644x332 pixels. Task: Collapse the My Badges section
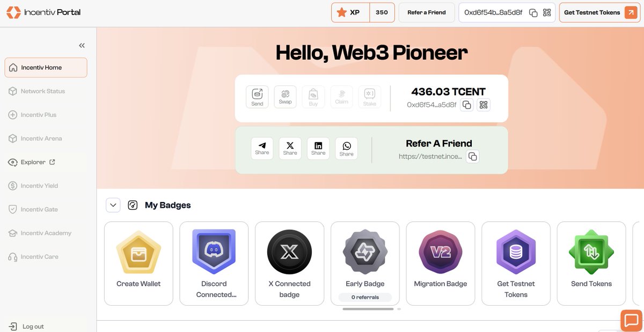point(113,205)
